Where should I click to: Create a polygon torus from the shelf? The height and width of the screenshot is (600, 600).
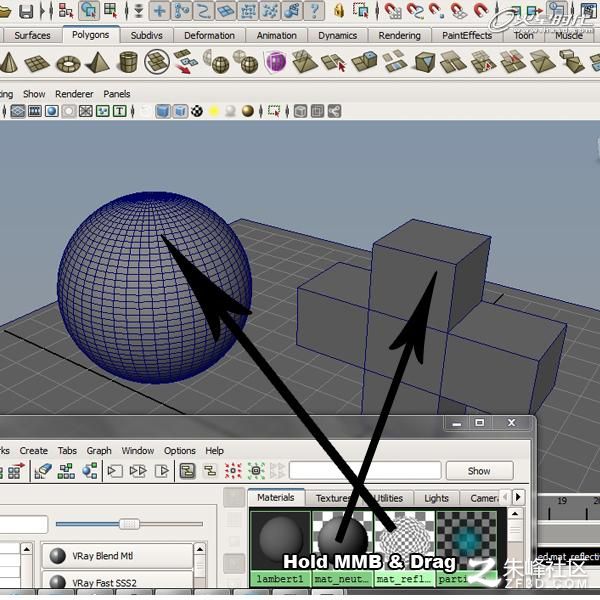coord(68,64)
